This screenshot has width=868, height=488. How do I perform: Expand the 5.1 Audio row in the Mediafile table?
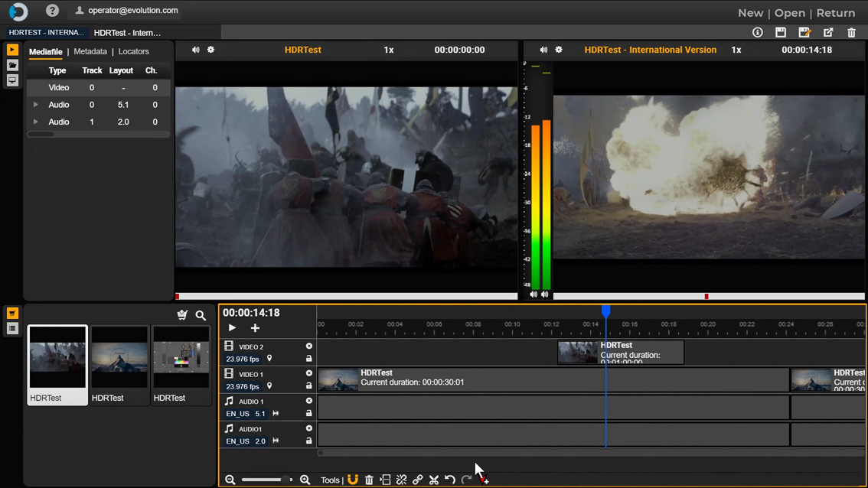(35, 105)
